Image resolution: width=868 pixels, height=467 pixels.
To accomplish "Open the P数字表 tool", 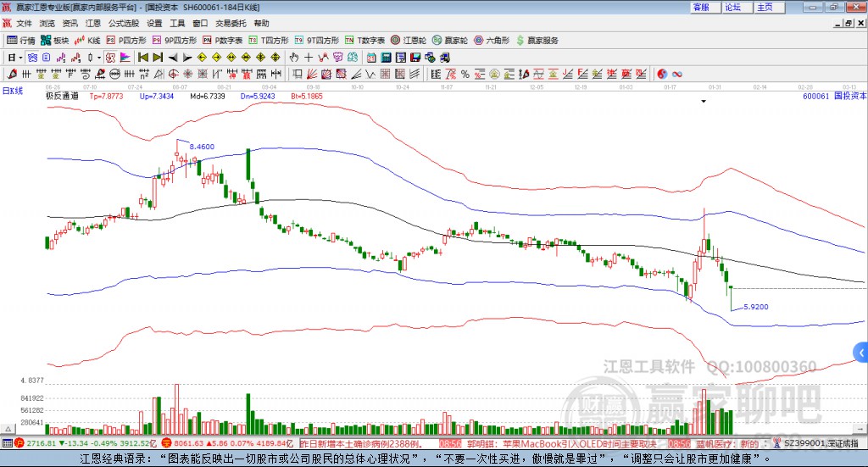I will tap(223, 41).
